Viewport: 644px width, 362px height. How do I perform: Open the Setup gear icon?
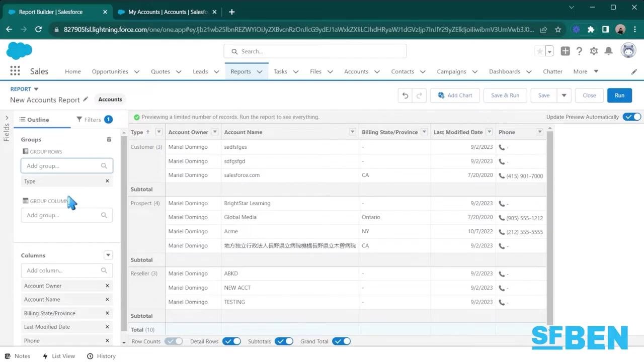click(x=594, y=51)
